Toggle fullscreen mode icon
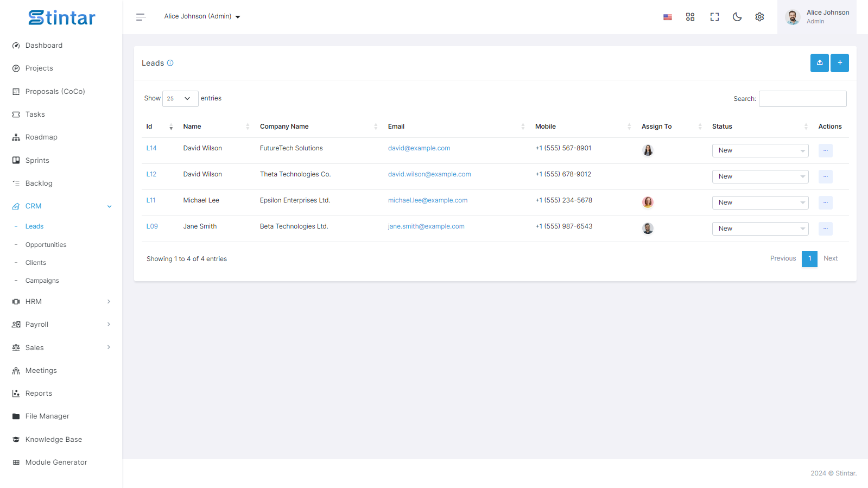Viewport: 868px width, 488px height. pyautogui.click(x=714, y=17)
